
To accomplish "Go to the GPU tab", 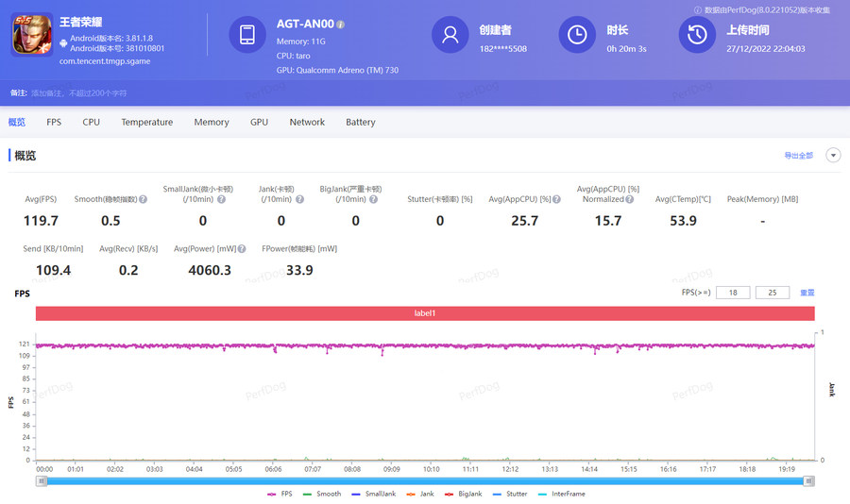I will [x=259, y=122].
